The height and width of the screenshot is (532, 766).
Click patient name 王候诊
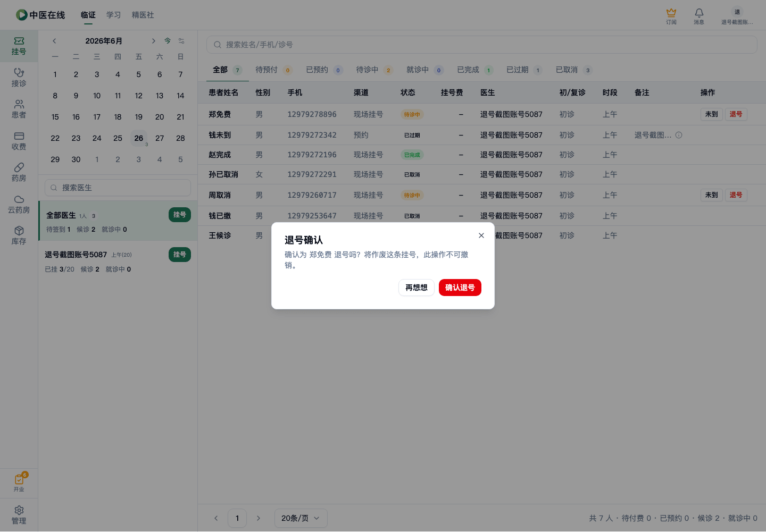coord(220,235)
